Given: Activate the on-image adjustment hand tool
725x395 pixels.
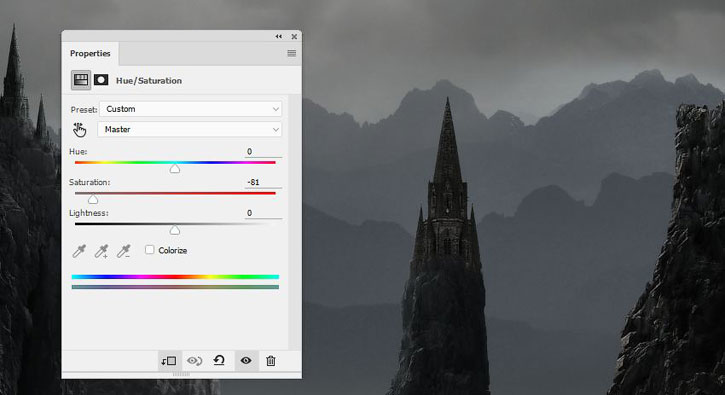Looking at the screenshot, I should (80, 130).
